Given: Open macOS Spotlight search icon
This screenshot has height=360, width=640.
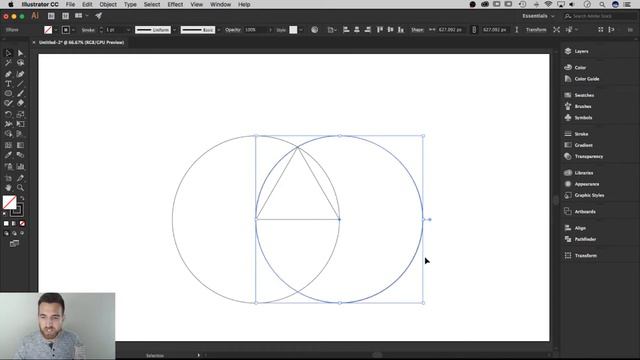Looking at the screenshot, I should pyautogui.click(x=602, y=4).
